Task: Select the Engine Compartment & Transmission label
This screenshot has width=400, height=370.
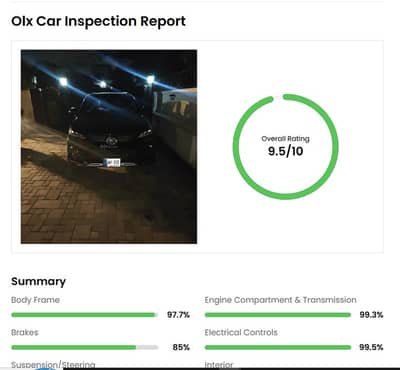Action: [280, 300]
